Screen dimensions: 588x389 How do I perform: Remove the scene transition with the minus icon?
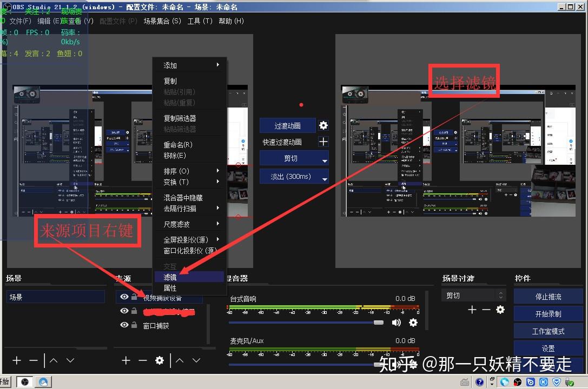[x=486, y=310]
